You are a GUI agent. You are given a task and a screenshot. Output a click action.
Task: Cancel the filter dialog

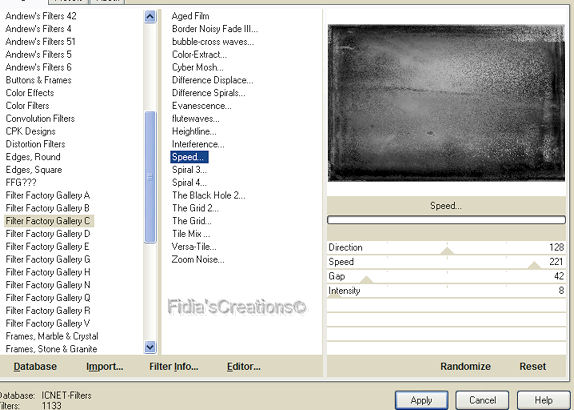tap(482, 400)
